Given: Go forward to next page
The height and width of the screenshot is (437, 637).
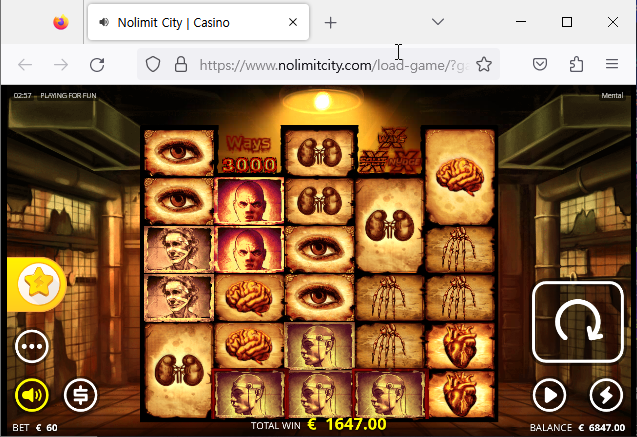Looking at the screenshot, I should [61, 64].
